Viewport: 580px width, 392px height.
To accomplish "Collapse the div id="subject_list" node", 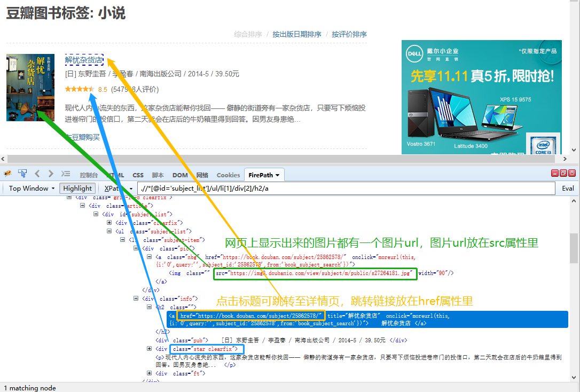I will click(96, 214).
